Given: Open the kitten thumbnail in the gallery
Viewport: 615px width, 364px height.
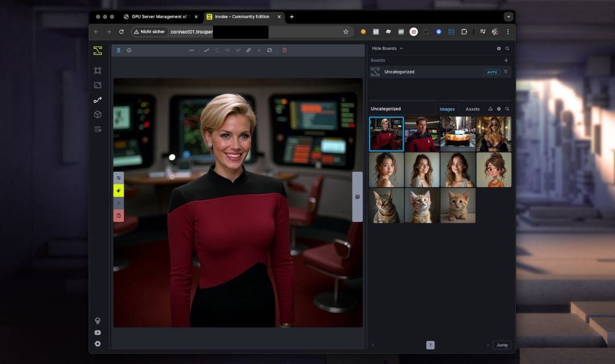Looking at the screenshot, I should coord(458,205).
